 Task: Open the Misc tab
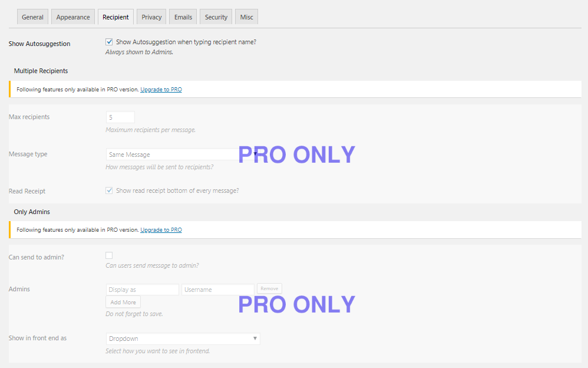[246, 17]
